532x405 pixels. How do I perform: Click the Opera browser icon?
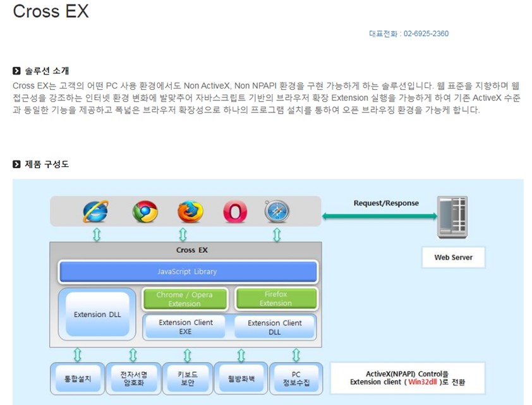235,212
